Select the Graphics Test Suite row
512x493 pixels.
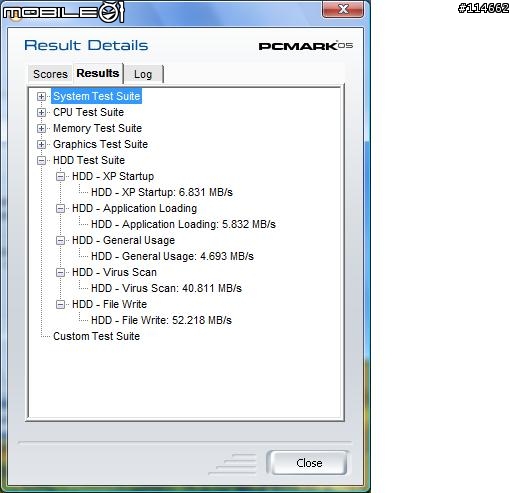click(100, 144)
